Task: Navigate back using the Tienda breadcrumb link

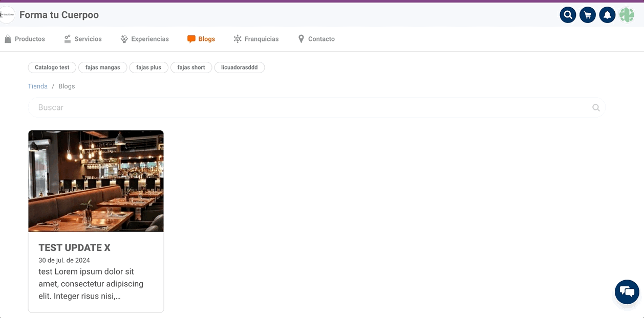Action: [x=37, y=86]
